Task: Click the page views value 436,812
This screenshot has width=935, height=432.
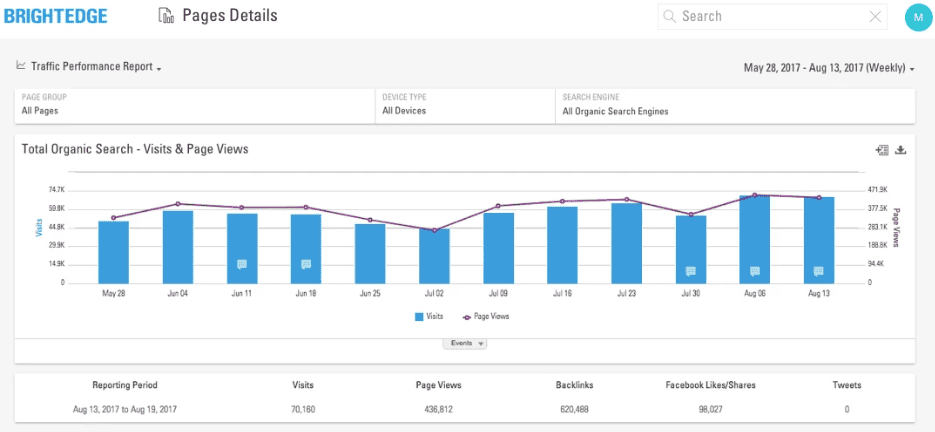Action: 438,409
